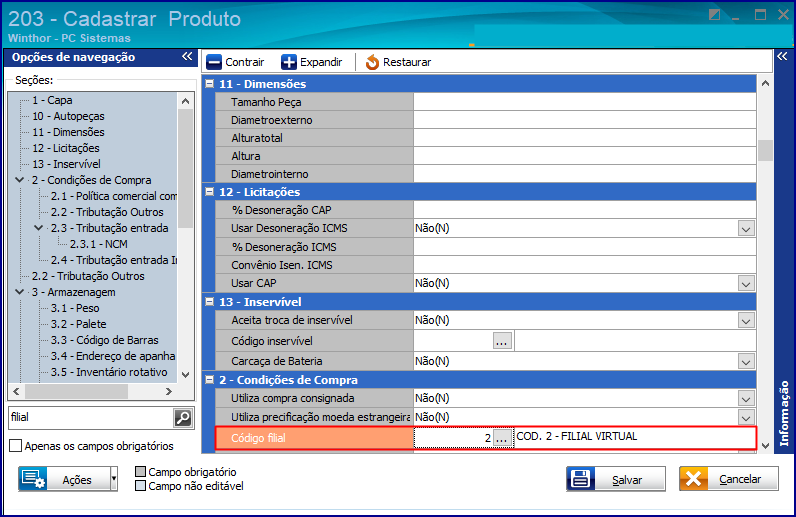796x517 pixels.
Task: Open Usar CAP dropdown
Action: pos(746,283)
